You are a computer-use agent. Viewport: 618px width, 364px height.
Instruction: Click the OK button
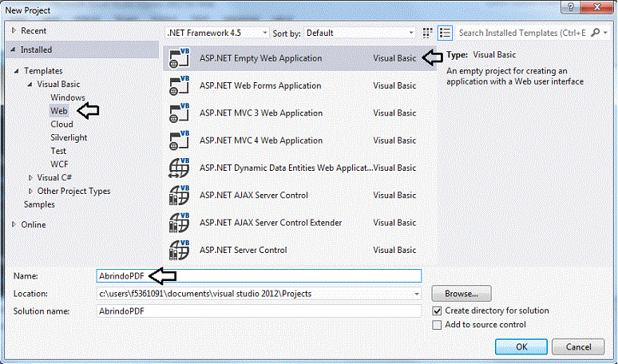(521, 346)
